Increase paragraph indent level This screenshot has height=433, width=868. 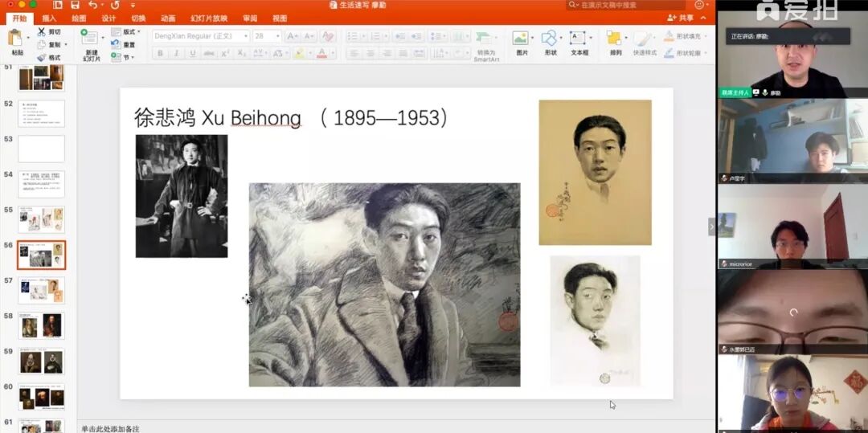click(x=416, y=36)
